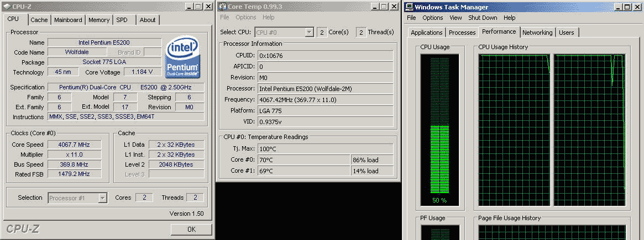Click the Bus Speed value 369.8 MHz

[74, 164]
